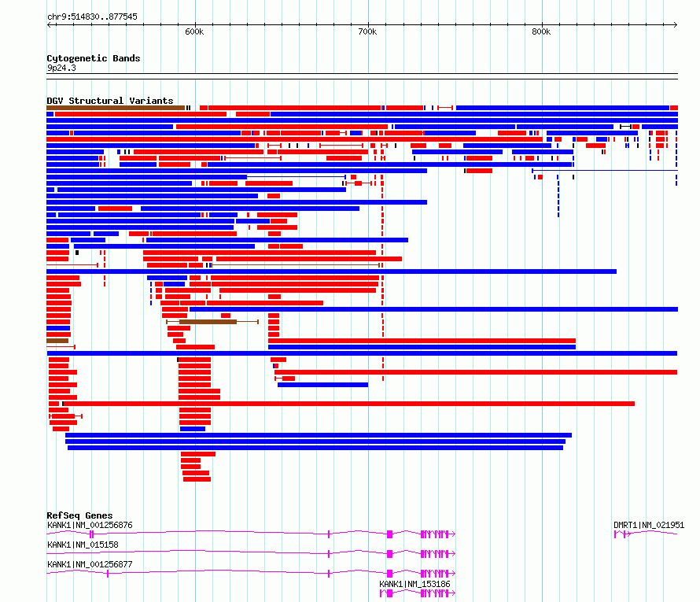Select the KANK1|NM_001256876 transcript label
The image size is (700, 602).
pyautogui.click(x=90, y=525)
